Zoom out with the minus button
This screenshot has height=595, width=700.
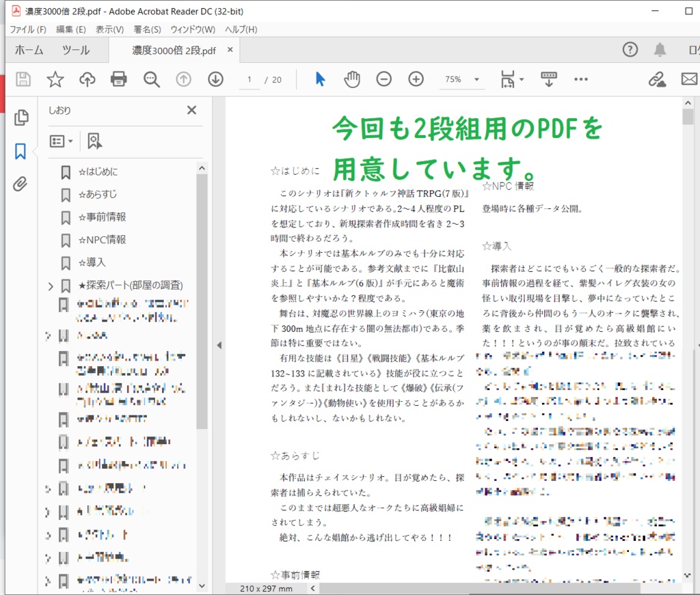tap(384, 79)
